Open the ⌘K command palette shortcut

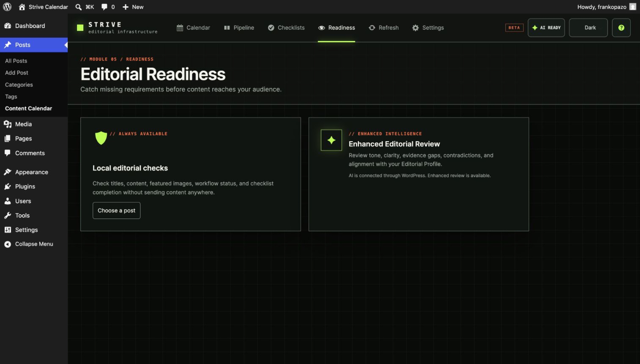click(x=90, y=7)
